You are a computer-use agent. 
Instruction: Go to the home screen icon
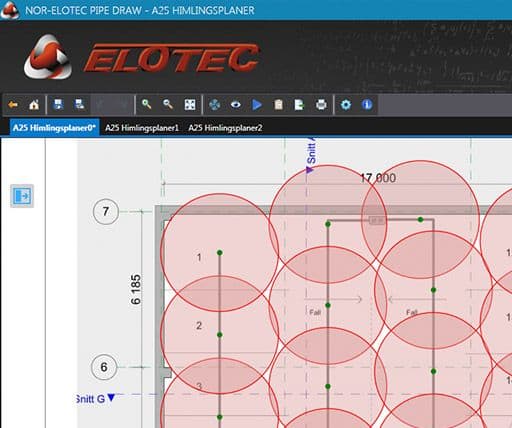tap(34, 105)
